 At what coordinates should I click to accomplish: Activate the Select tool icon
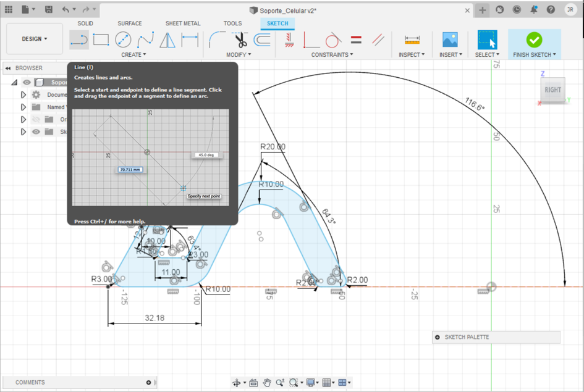pos(487,40)
